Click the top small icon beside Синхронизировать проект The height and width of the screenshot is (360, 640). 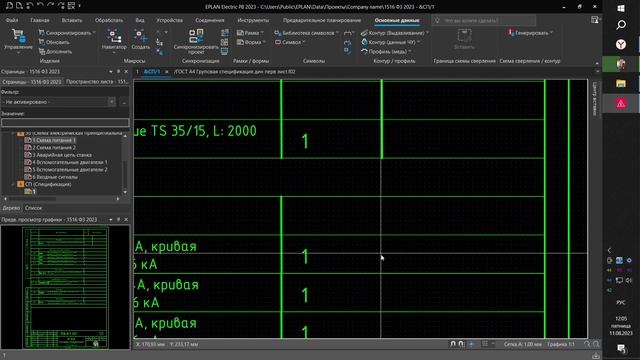pos(224,33)
